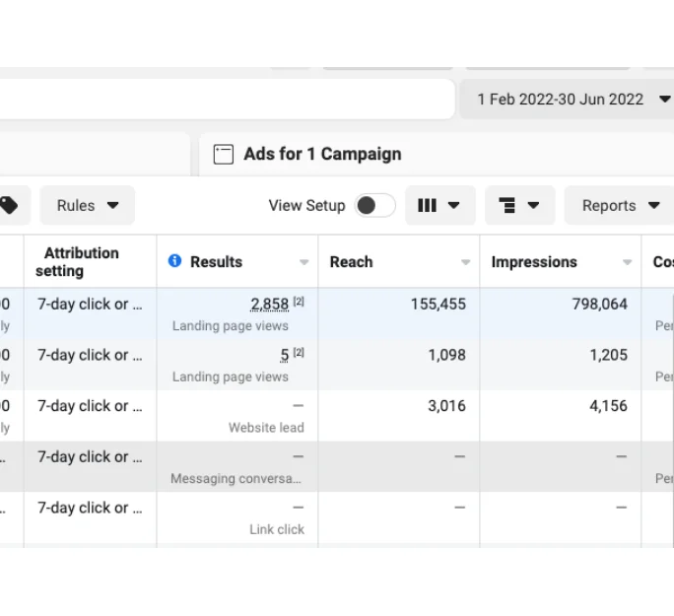The image size is (674, 616).
Task: Click the Results column sort arrow
Action: pos(303,262)
